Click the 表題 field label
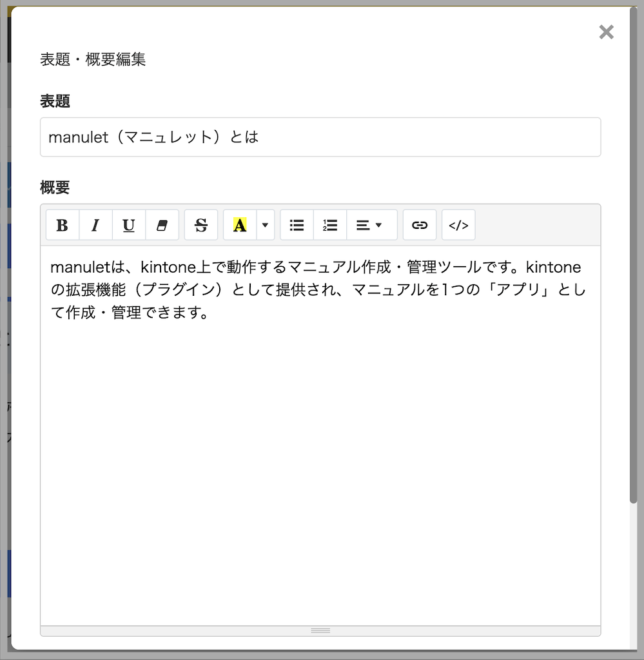644x660 pixels. coord(55,101)
